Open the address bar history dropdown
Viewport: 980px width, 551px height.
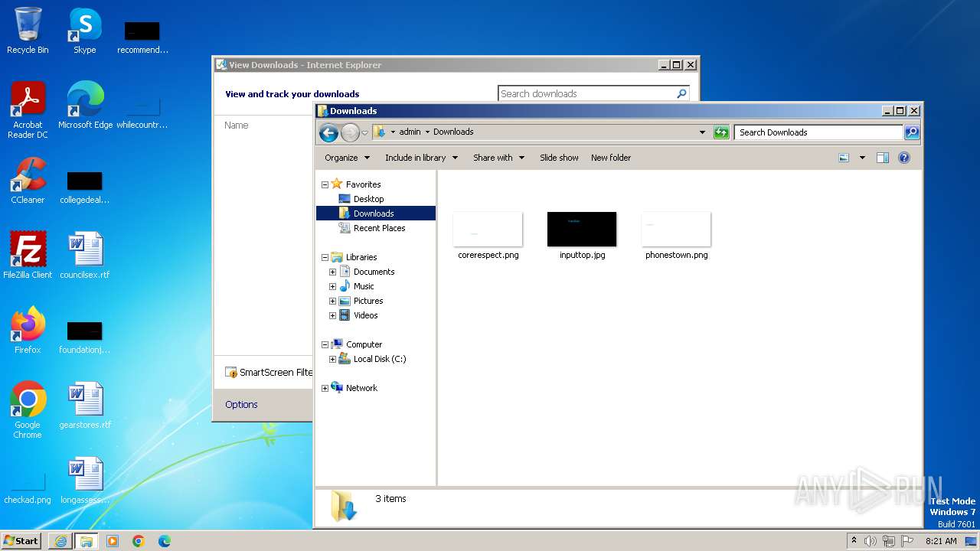pos(702,132)
